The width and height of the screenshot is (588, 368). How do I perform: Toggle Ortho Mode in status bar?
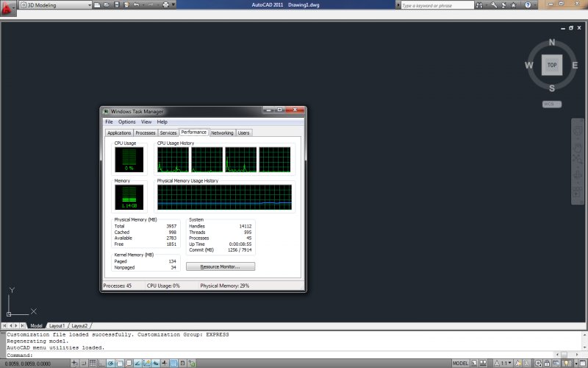101,363
